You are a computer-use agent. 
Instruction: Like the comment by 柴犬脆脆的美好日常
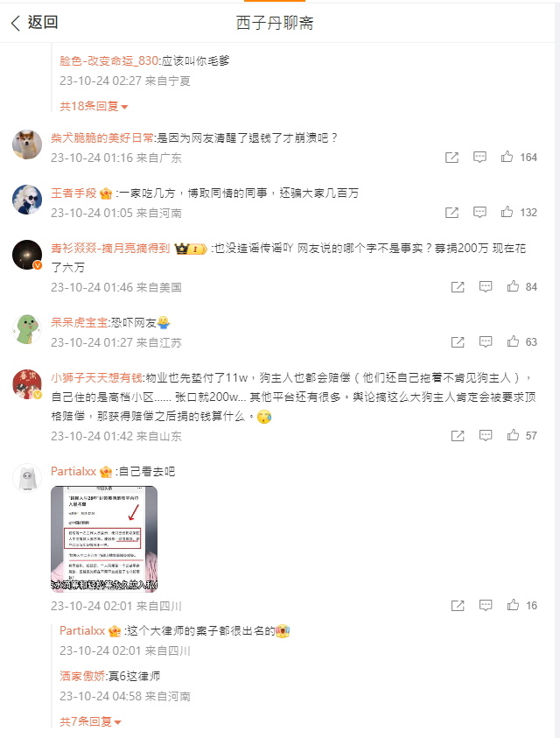(x=507, y=157)
